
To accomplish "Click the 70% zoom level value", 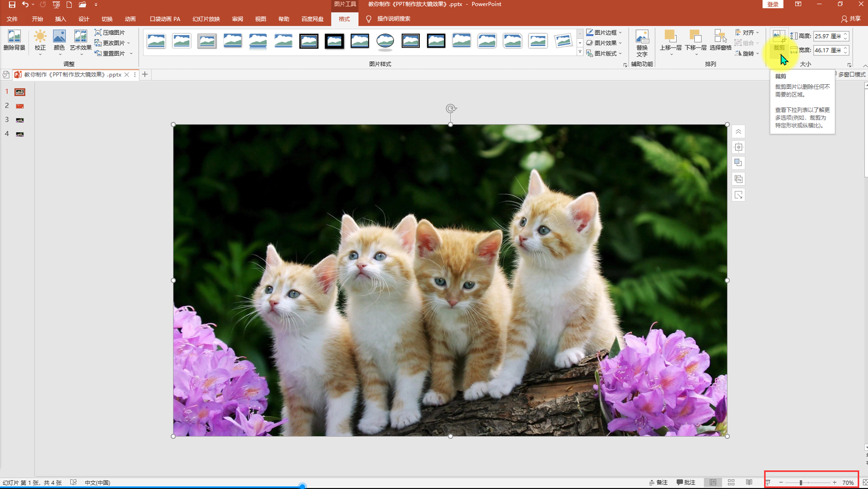I will (848, 483).
